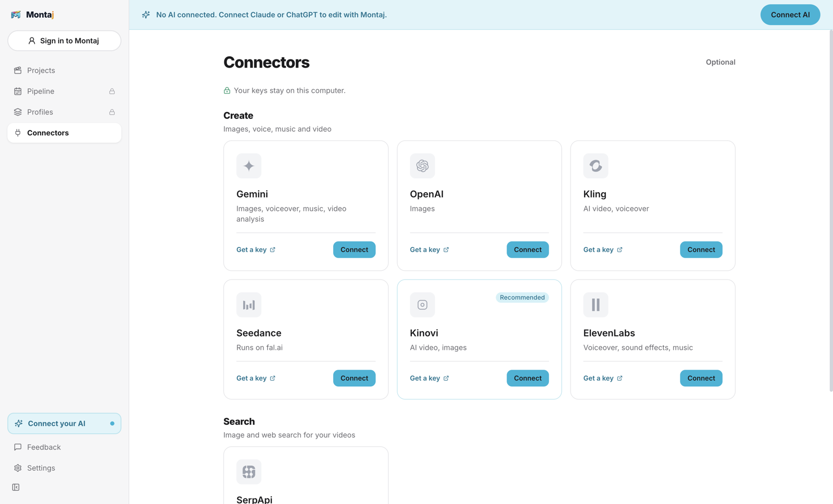The height and width of the screenshot is (504, 833).
Task: Click the ElevenLabs logo icon
Action: click(596, 305)
